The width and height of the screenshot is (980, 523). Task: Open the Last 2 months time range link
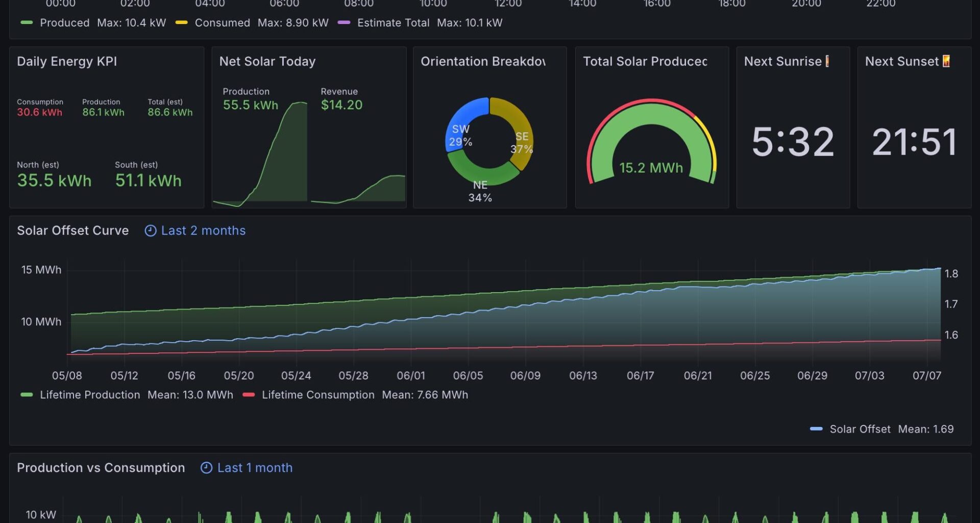[203, 231]
